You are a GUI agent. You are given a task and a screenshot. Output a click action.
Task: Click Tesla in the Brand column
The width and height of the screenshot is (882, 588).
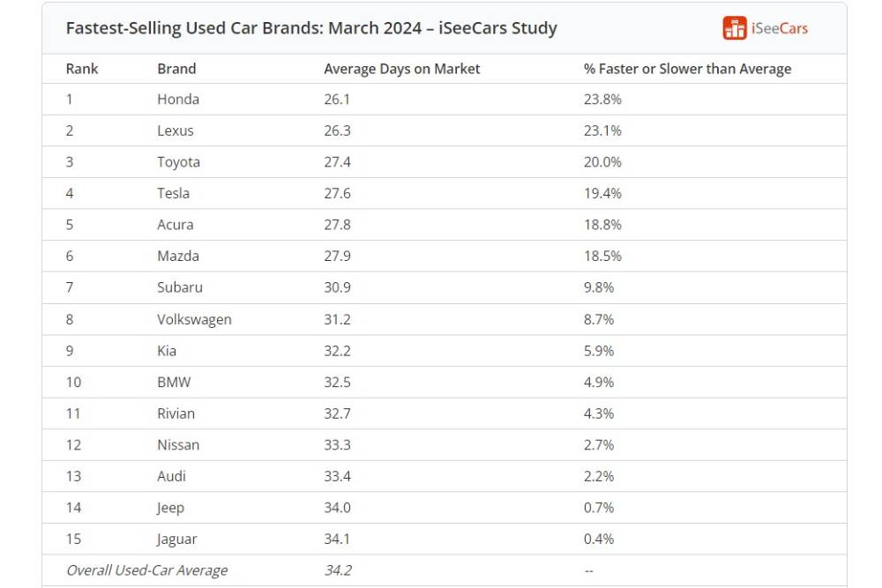pyautogui.click(x=173, y=193)
